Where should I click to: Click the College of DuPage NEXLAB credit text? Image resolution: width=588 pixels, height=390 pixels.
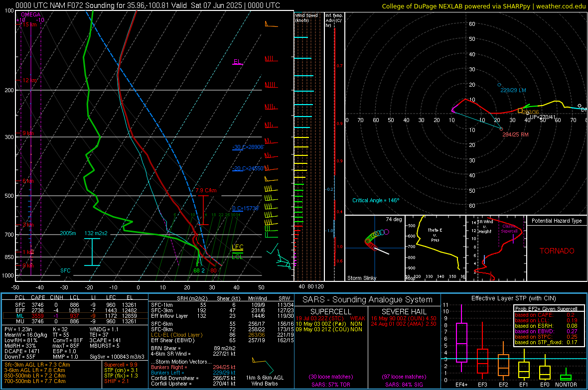point(484,6)
